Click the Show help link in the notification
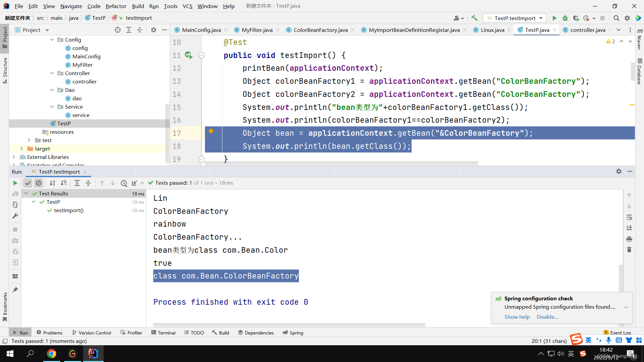The image size is (644, 362). (517, 317)
